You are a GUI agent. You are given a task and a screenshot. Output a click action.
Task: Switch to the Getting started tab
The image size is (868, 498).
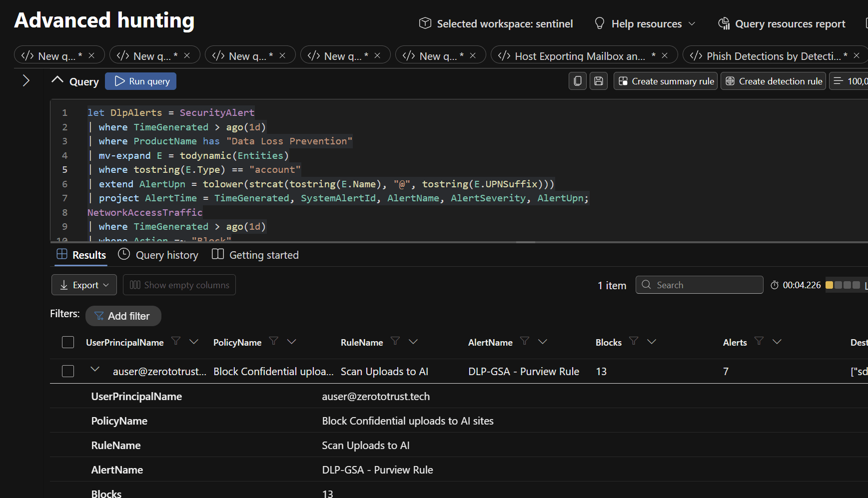(255, 255)
